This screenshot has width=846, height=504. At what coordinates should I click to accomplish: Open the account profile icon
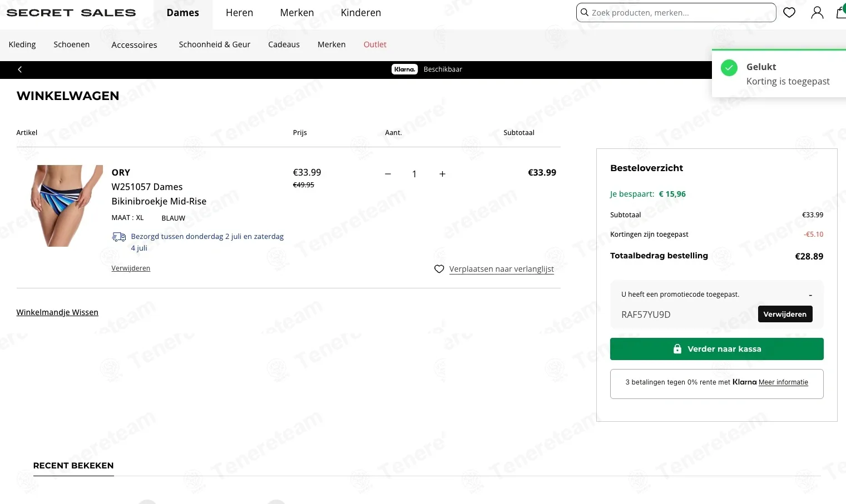(x=817, y=12)
